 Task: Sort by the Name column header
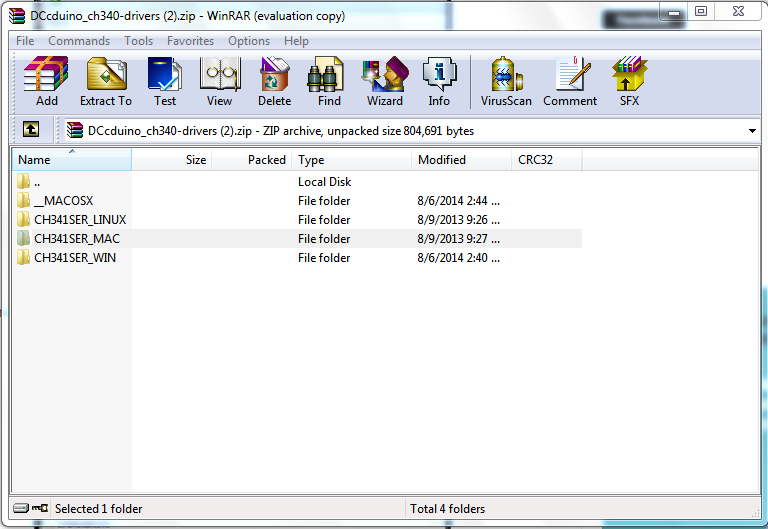pyautogui.click(x=72, y=160)
